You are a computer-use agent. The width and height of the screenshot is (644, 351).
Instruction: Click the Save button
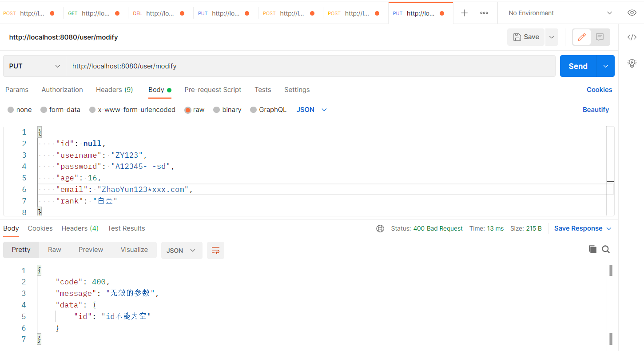526,37
